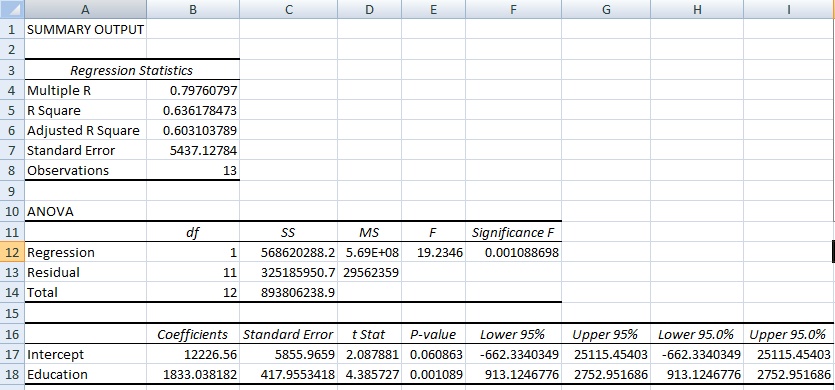Select Significance F value 0.001088698
The width and height of the screenshot is (835, 390).
(513, 252)
